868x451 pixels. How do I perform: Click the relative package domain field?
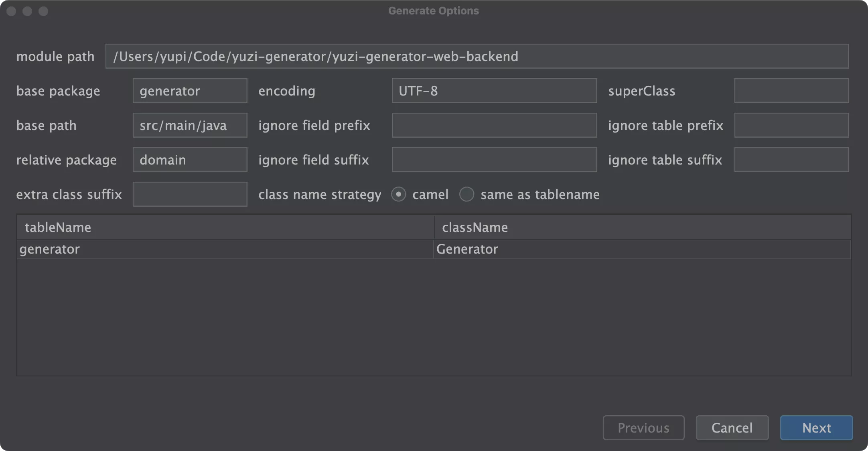pos(189,160)
